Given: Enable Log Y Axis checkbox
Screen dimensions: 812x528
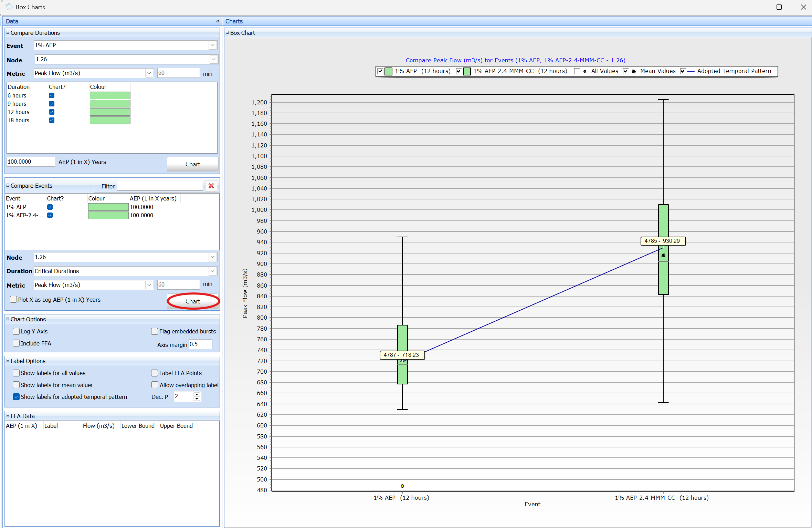Looking at the screenshot, I should coord(16,331).
